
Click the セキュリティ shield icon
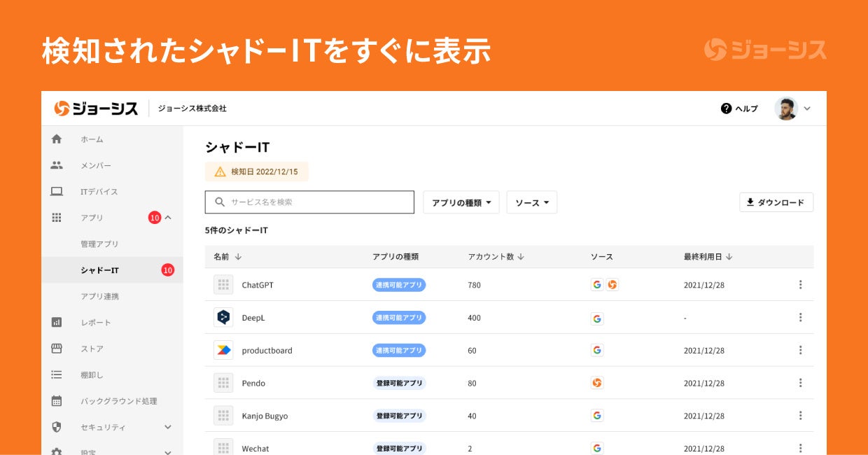[57, 427]
